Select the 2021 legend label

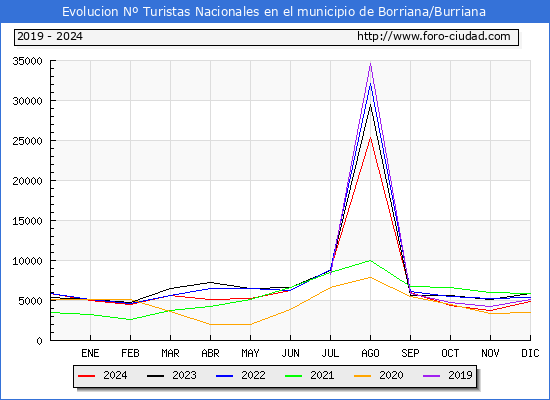click(322, 375)
